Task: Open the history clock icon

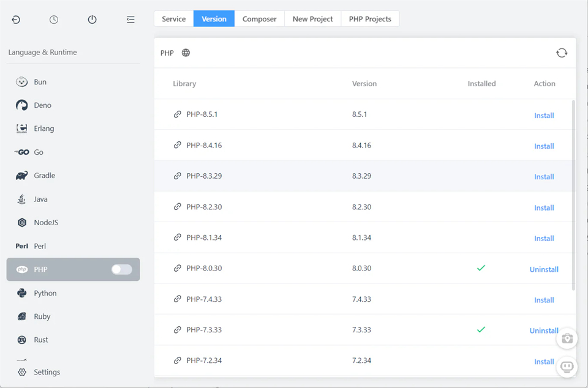Action: 54,20
